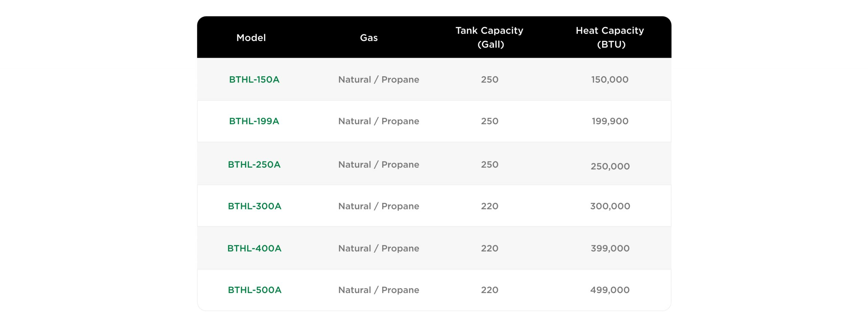868x325 pixels.
Task: Open the BTHL-250A model link
Action: pos(254,165)
